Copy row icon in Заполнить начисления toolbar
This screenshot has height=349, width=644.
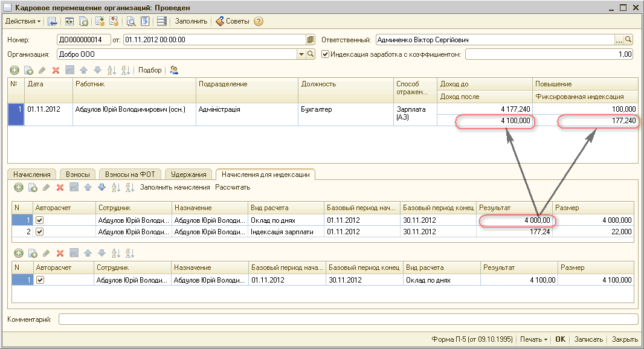[x=33, y=188]
